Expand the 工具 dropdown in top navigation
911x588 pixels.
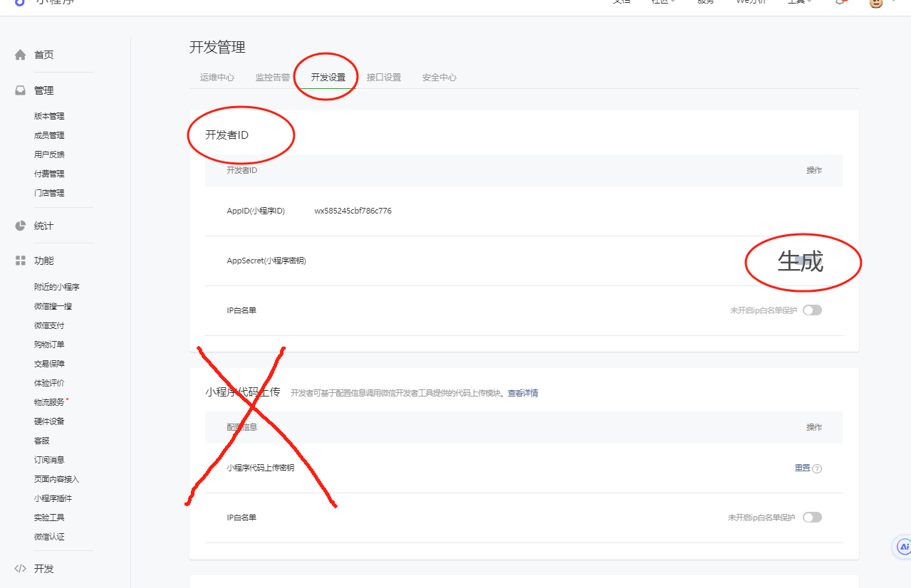click(799, 2)
